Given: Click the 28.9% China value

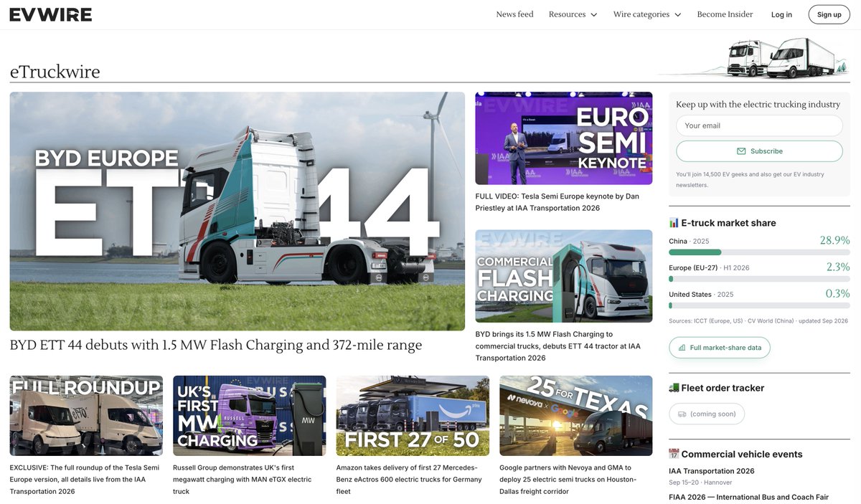Looking at the screenshot, I should coord(834,240).
